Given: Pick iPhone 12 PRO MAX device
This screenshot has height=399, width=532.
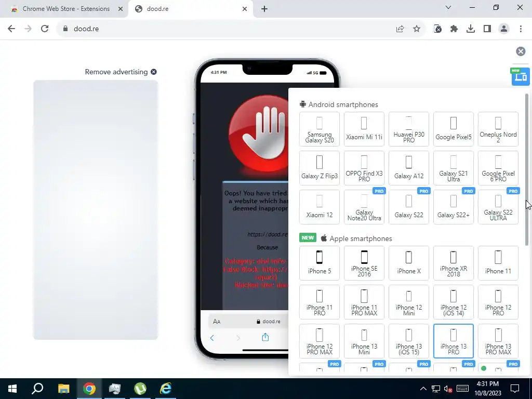Looking at the screenshot, I should coord(320,341).
